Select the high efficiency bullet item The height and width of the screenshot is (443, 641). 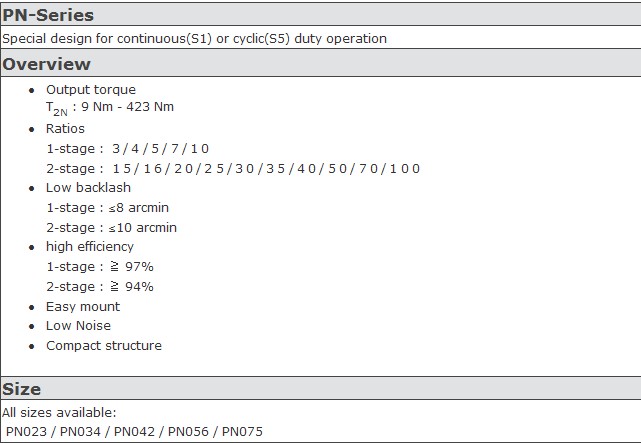(x=90, y=247)
